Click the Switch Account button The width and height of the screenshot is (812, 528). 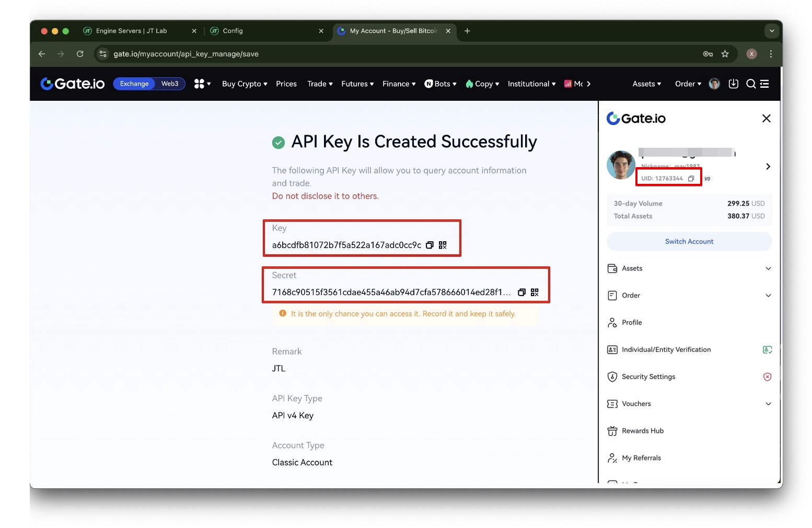[689, 241]
